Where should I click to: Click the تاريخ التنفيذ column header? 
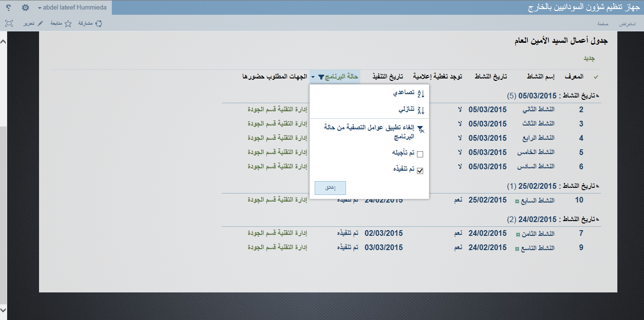click(387, 77)
